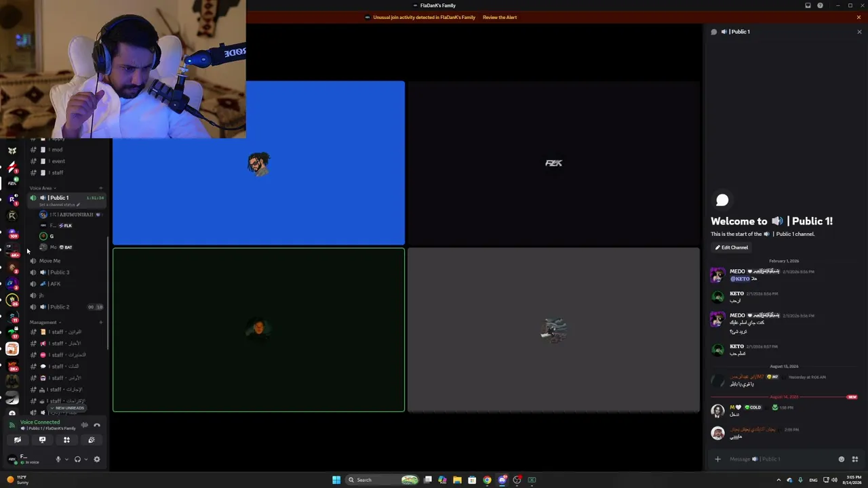Collapse the Voice Area category
The height and width of the screenshot is (488, 868).
42,188
